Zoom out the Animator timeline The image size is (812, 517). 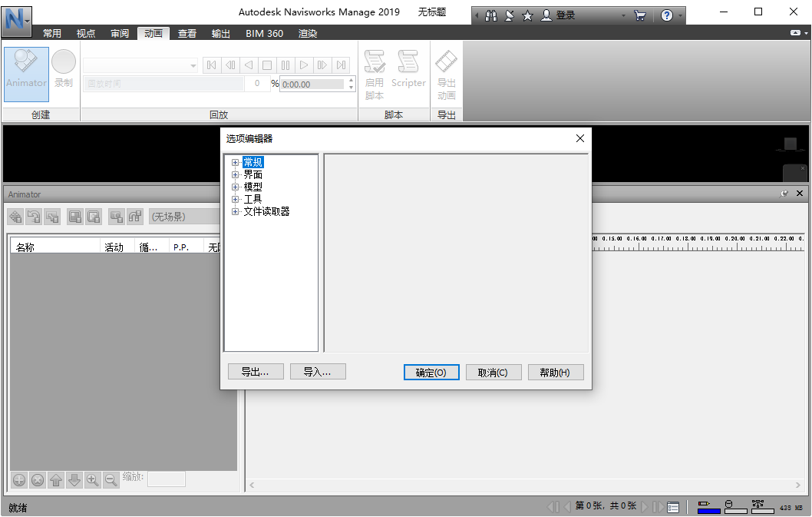[111, 480]
